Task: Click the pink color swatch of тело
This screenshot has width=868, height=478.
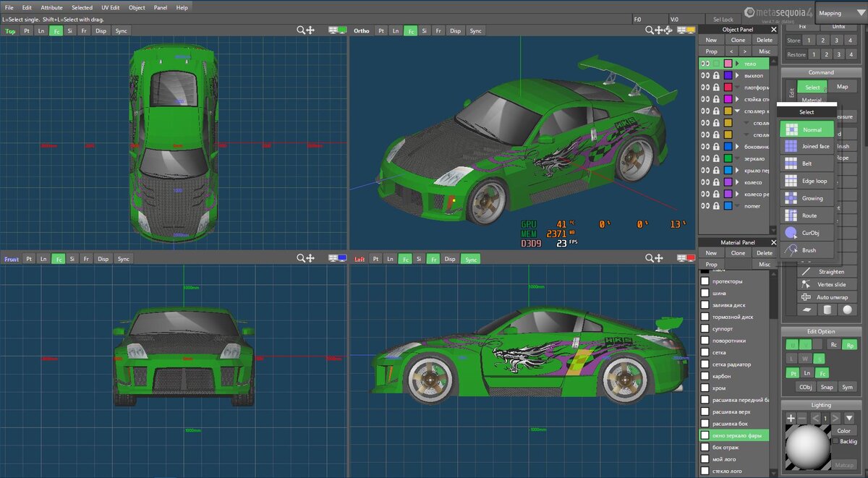Action: point(728,64)
